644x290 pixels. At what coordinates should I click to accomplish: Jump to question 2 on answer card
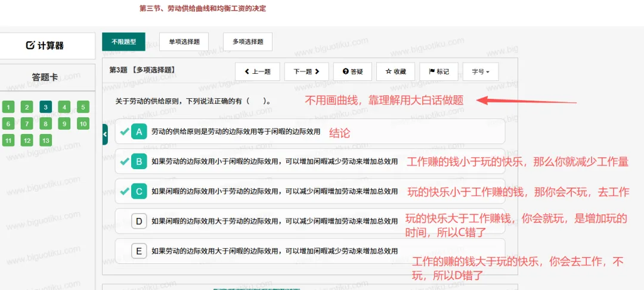(27, 107)
